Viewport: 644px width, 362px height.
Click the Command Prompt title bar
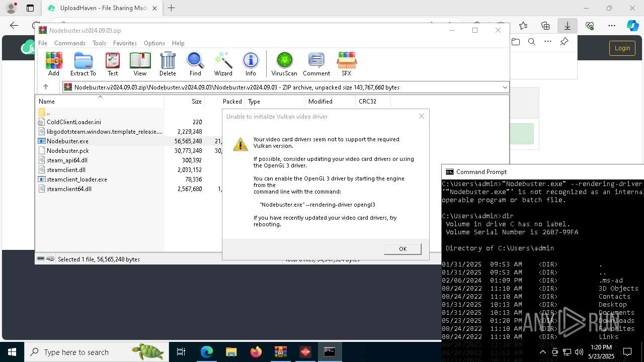543,171
